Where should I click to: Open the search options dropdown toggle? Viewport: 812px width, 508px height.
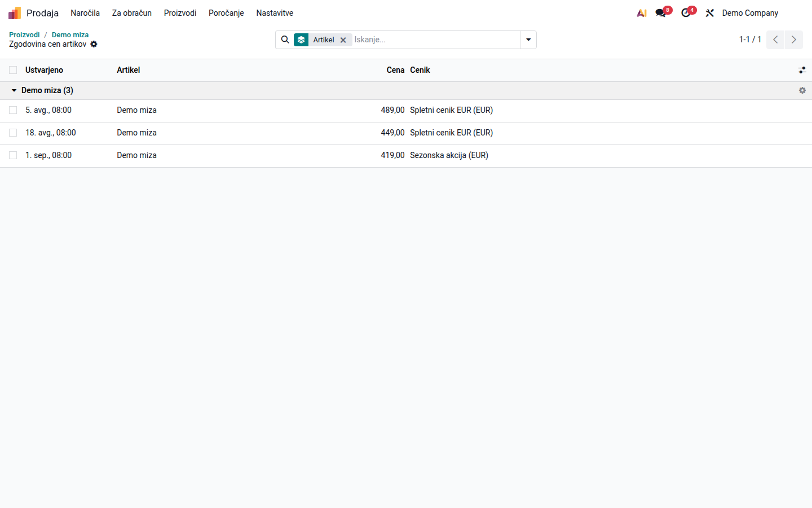click(528, 40)
